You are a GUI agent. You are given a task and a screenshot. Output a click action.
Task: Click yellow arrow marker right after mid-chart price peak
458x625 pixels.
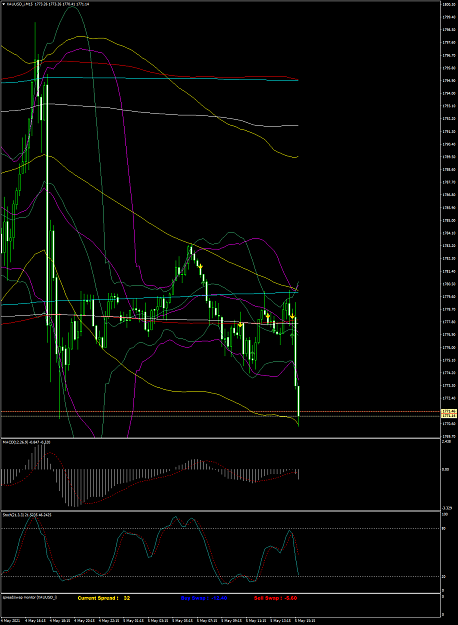[x=200, y=266]
